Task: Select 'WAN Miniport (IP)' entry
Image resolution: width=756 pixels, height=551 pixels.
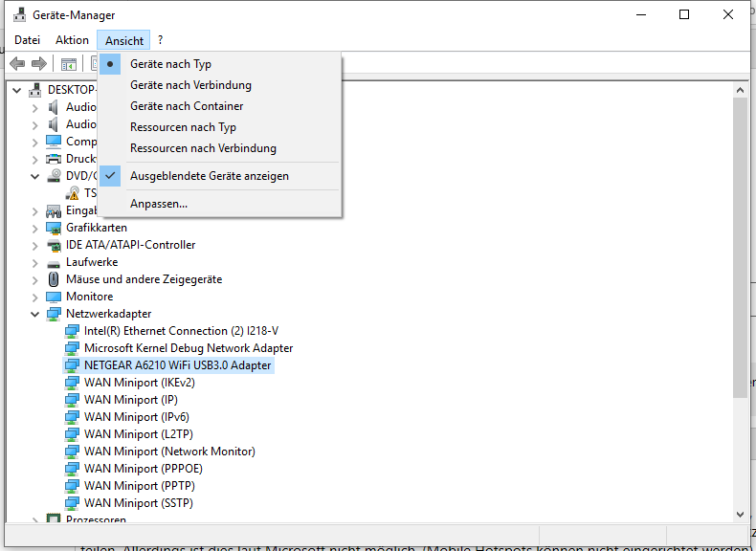Action: [x=131, y=400]
